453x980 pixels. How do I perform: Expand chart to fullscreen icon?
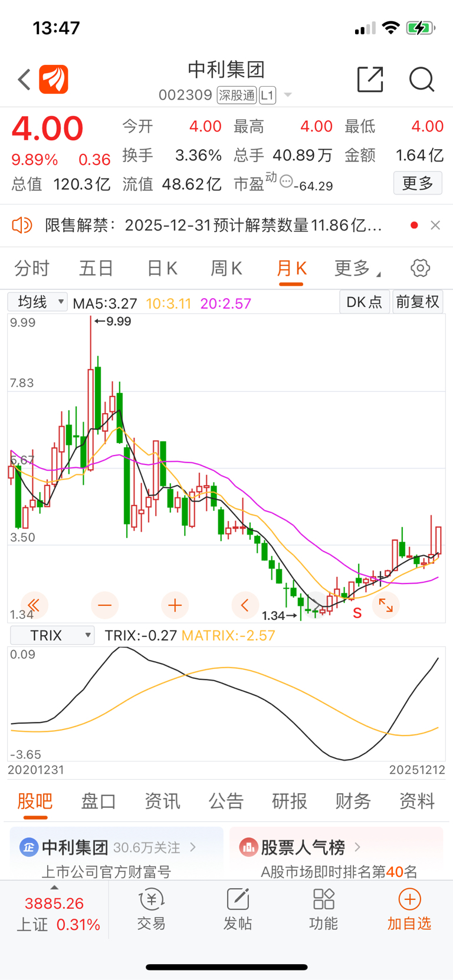click(x=386, y=605)
